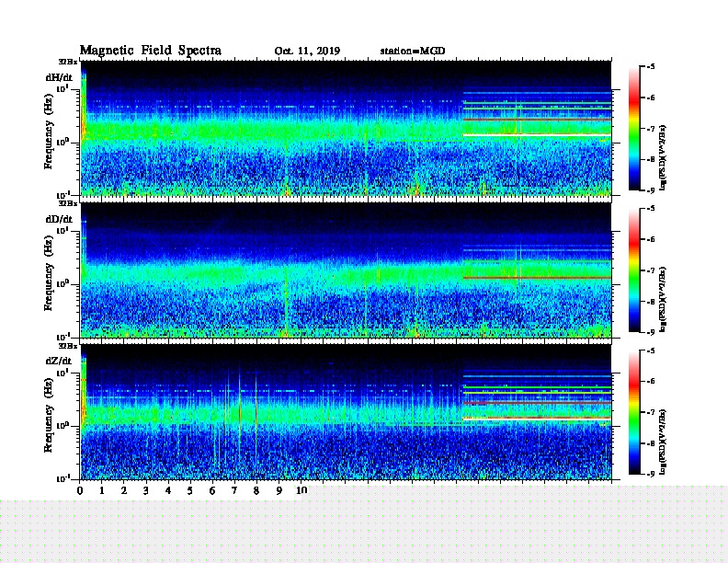Click the "32Hz" label above dZ/dt panel
The image size is (728, 563).
tap(68, 346)
